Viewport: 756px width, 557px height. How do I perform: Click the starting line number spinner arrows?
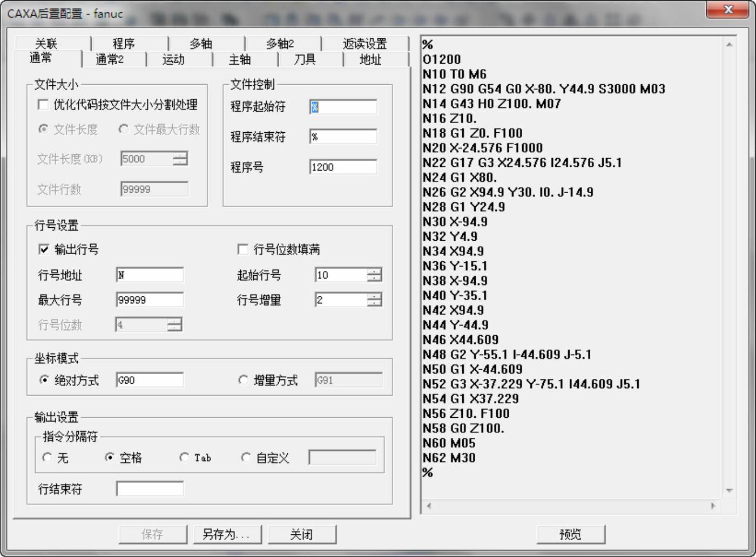374,275
